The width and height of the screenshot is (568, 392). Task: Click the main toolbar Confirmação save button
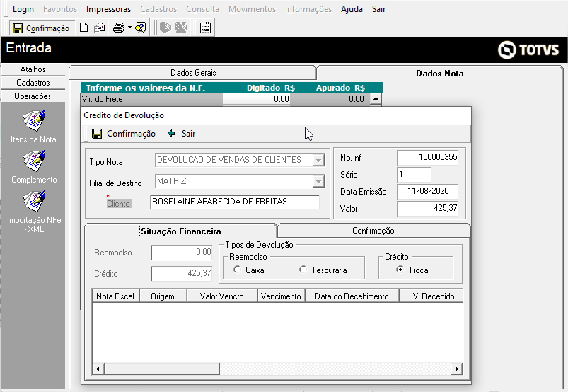pos(40,28)
